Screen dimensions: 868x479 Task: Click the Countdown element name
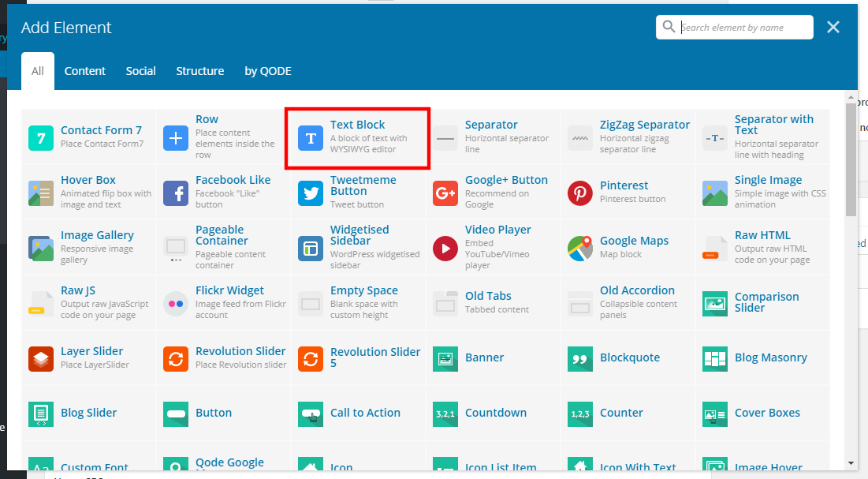point(496,413)
